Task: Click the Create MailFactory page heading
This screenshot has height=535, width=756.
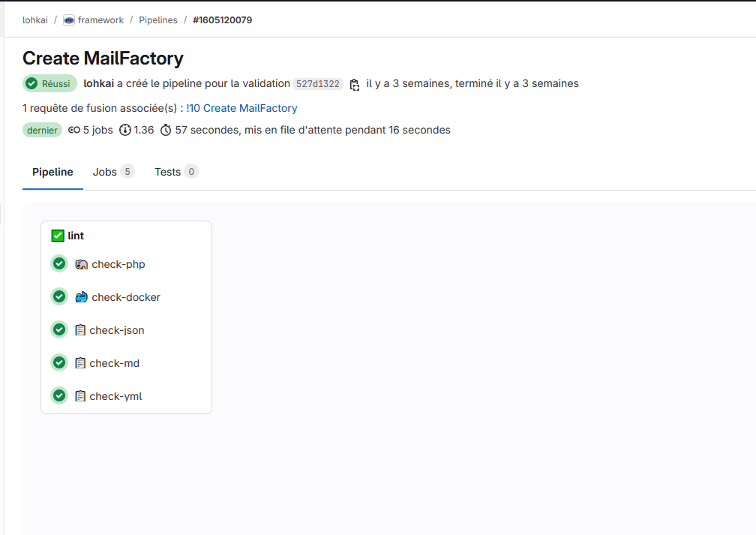Action: coord(103,59)
